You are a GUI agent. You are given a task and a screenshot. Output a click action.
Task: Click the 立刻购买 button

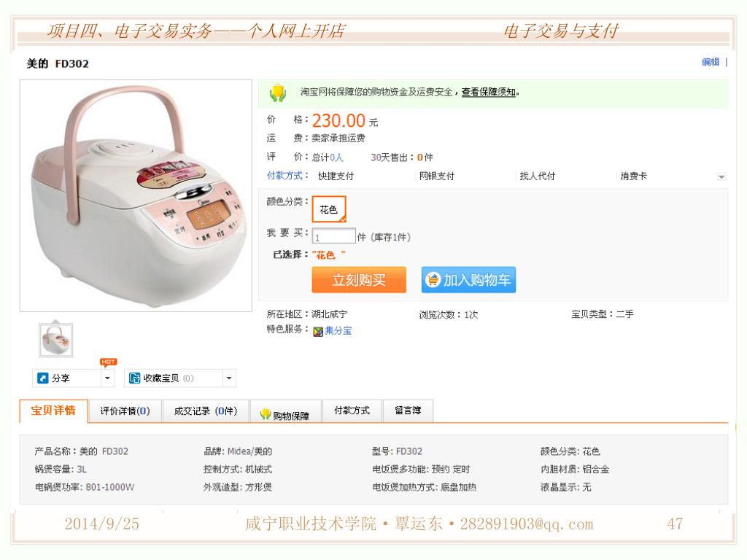coord(359,280)
